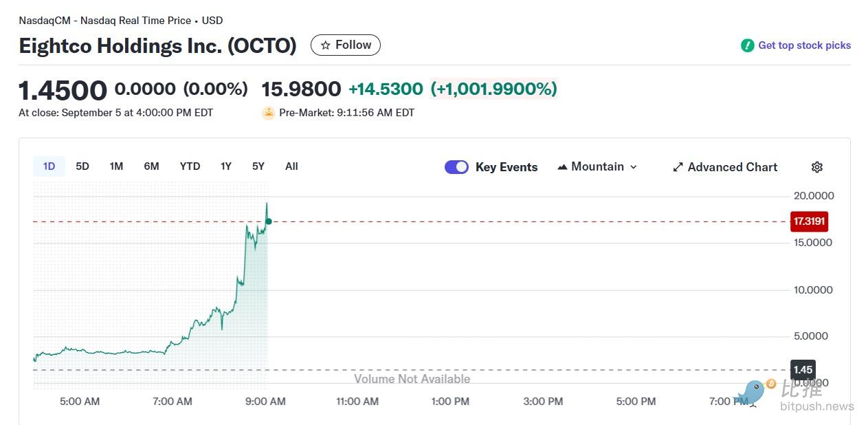Show the All time range
The image size is (868, 425).
(x=291, y=166)
